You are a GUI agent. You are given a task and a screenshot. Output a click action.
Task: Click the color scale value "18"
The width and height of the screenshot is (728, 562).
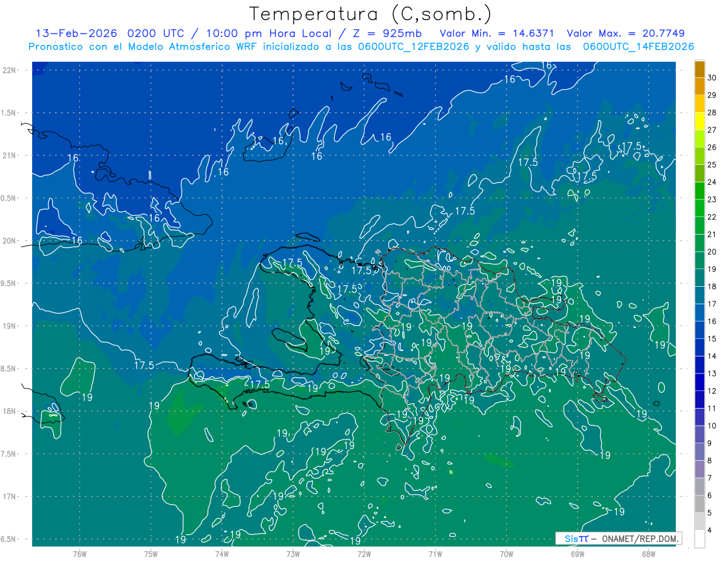tap(712, 286)
